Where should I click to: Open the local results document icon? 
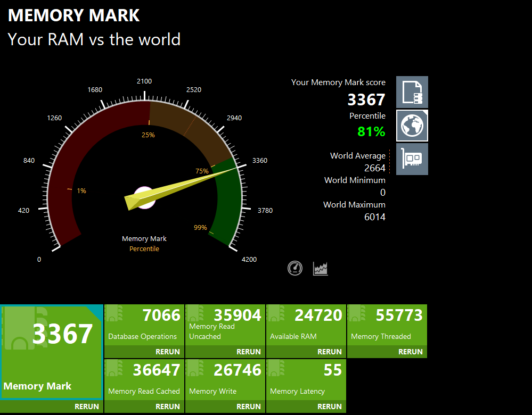coord(412,92)
